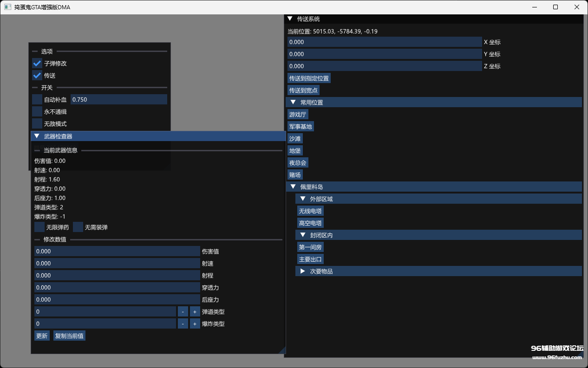588x368 pixels.
Task: Teleport to 军事基地 location
Action: 301,126
